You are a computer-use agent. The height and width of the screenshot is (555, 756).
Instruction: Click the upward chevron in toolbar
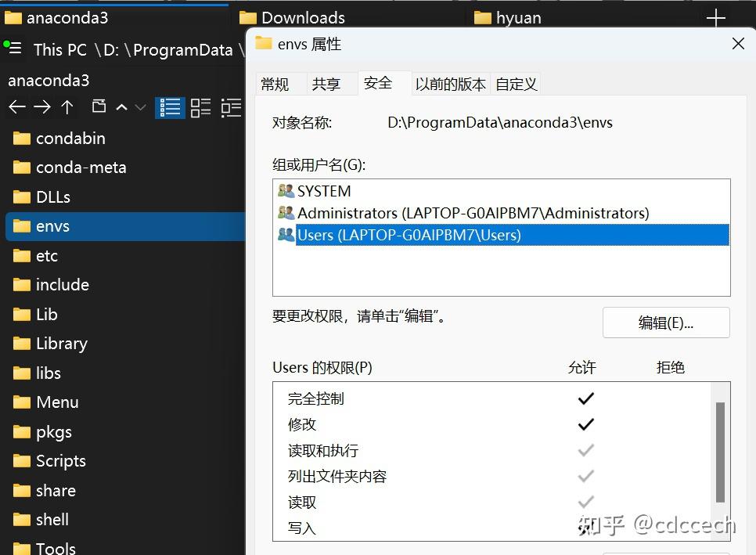point(122,107)
